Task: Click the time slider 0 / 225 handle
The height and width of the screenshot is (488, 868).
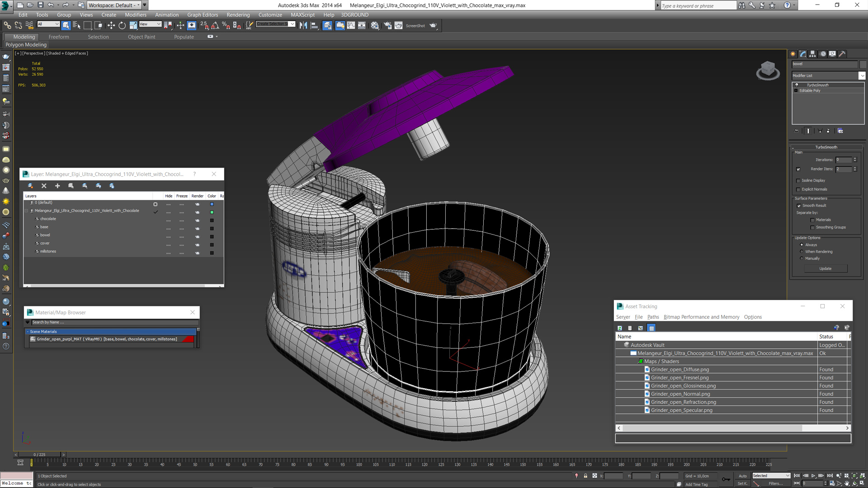Action: pos(39,455)
